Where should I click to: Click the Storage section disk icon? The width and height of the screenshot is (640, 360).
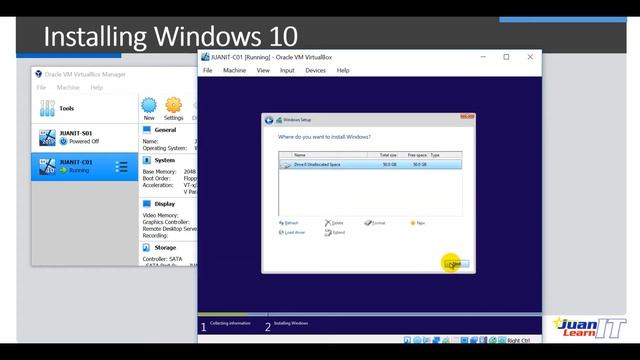pyautogui.click(x=147, y=247)
